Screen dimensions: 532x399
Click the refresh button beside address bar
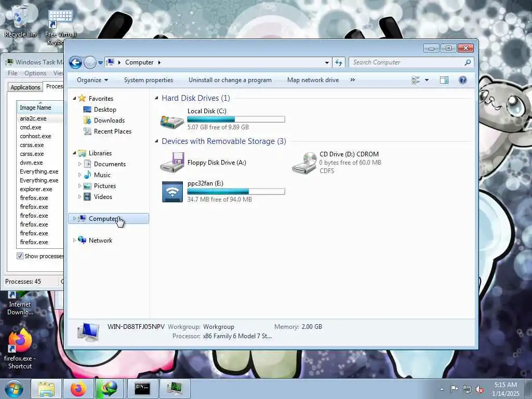[339, 62]
